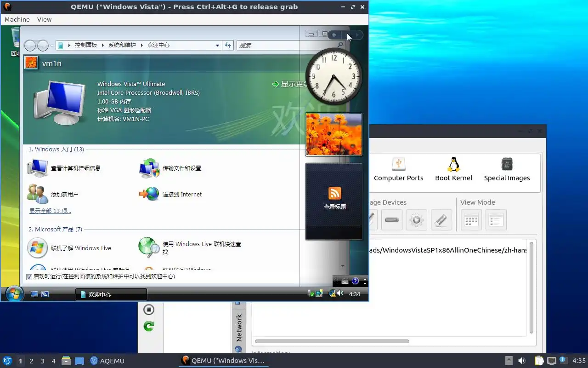Expand the address bar history dropdown
588x368 pixels.
[x=217, y=45]
